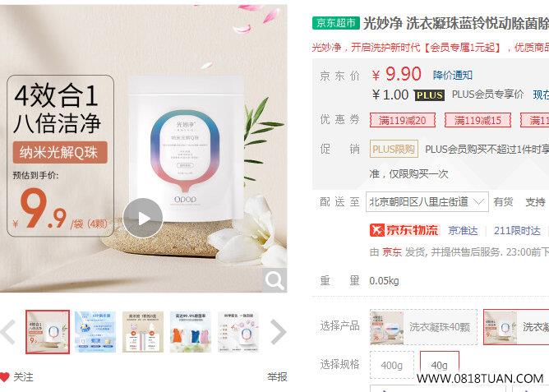Show next thumbnails with right arrow
This screenshot has width=549, height=392.
click(x=279, y=332)
